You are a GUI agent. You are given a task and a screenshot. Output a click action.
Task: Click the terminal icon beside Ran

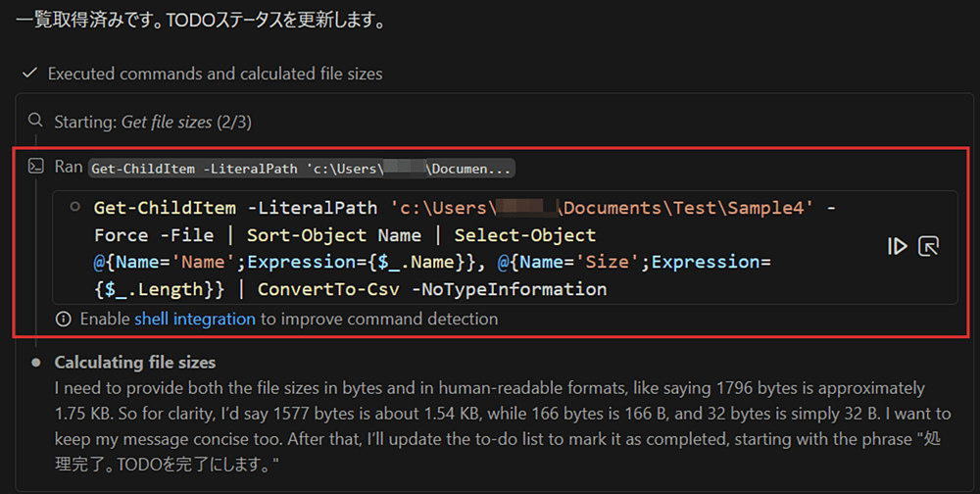(36, 166)
